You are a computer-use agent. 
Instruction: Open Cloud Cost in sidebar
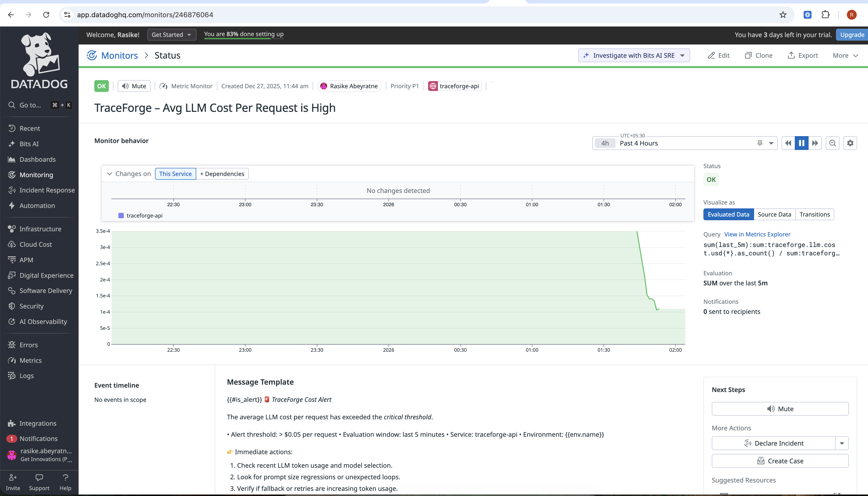35,244
